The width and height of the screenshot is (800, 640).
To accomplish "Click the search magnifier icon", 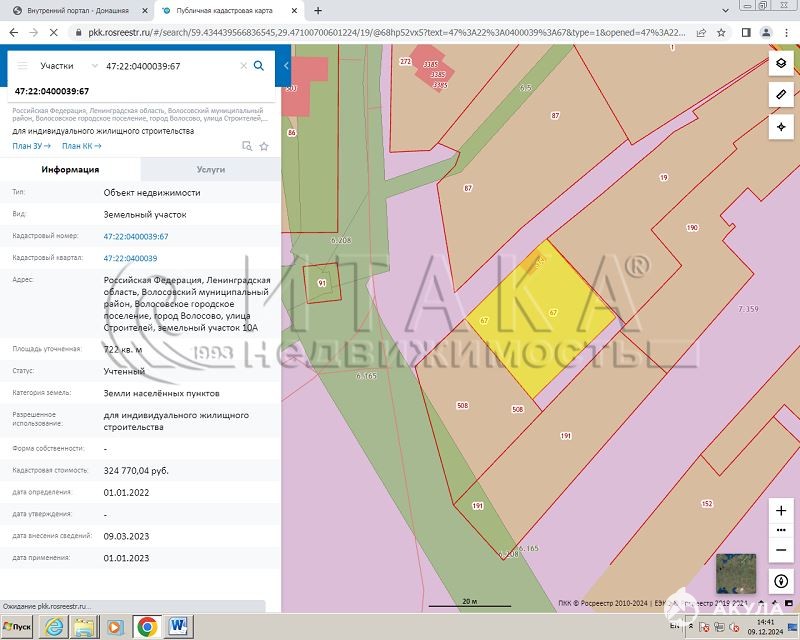I will [258, 66].
